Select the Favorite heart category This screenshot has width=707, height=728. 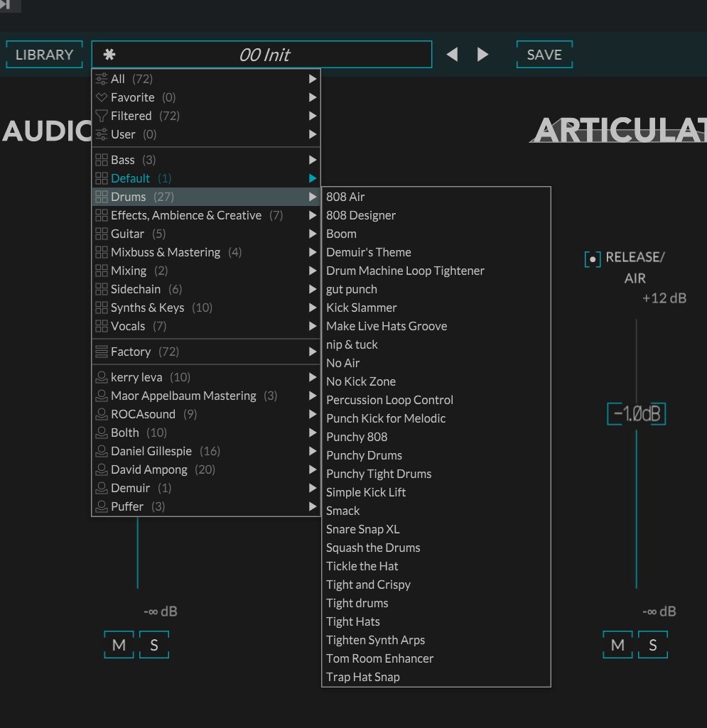point(133,97)
